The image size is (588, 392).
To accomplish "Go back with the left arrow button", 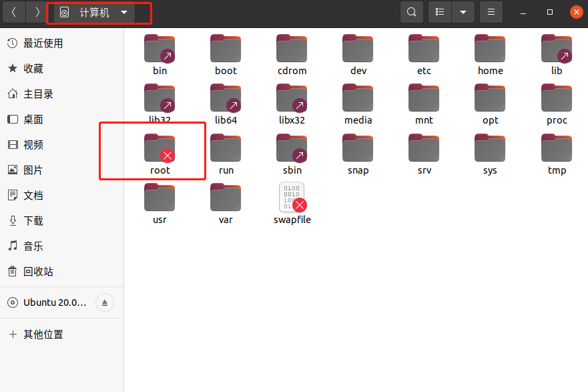I will [x=14, y=13].
